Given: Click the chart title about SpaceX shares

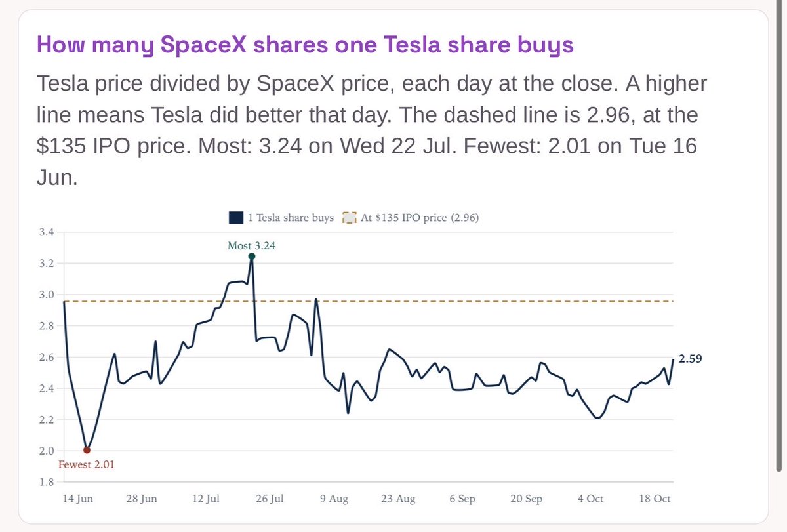Looking at the screenshot, I should (306, 46).
